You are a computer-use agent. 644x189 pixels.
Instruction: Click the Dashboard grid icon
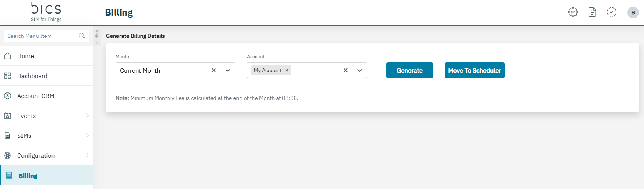(7, 76)
